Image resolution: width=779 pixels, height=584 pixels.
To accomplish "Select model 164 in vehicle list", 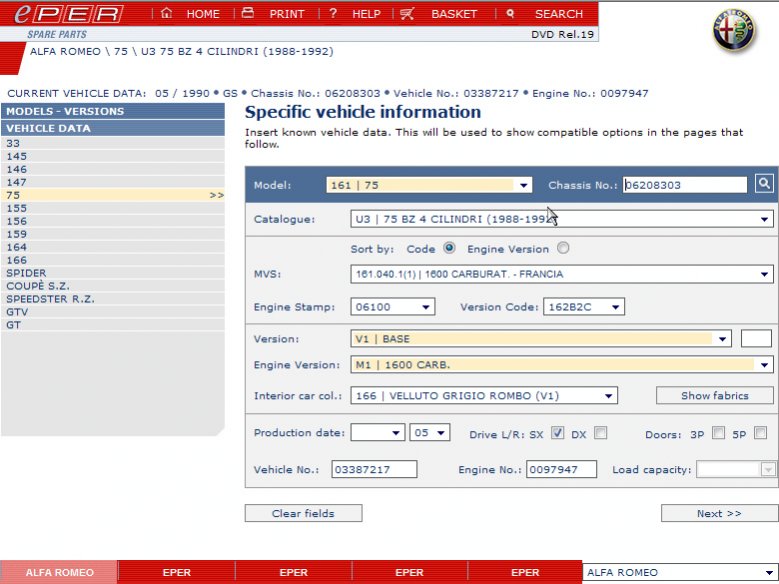I will tap(17, 247).
